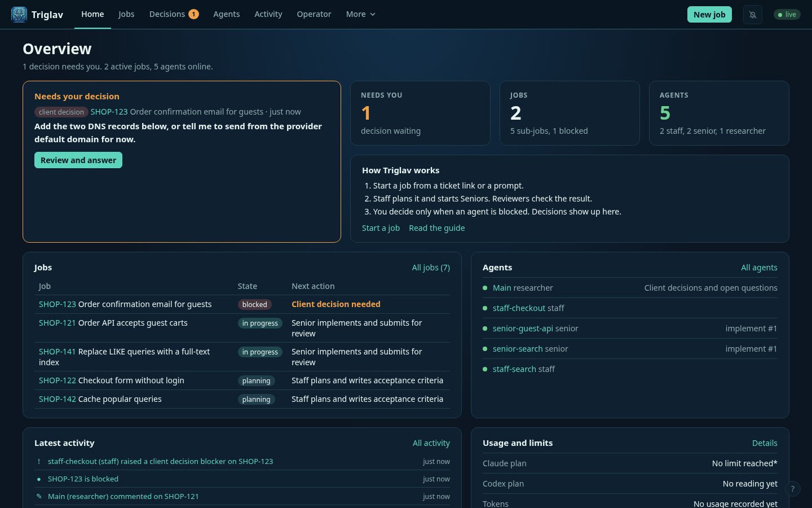
Task: Click client decision tag in decision card
Action: tap(61, 112)
